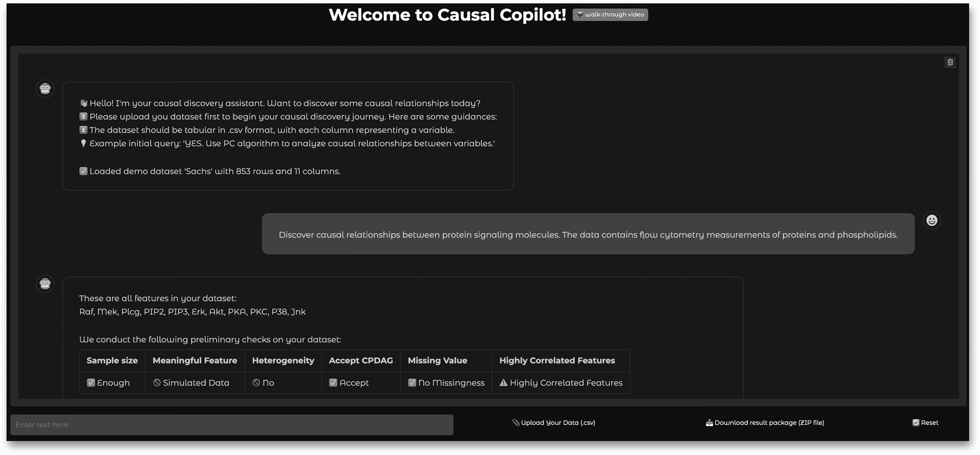
Task: Open the walk-through video link
Action: [x=610, y=14]
